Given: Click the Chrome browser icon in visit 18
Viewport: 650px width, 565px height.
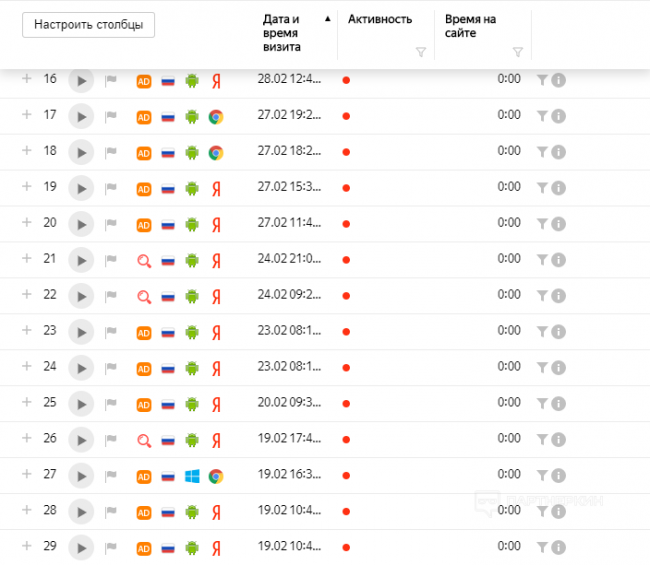Looking at the screenshot, I should tap(215, 152).
